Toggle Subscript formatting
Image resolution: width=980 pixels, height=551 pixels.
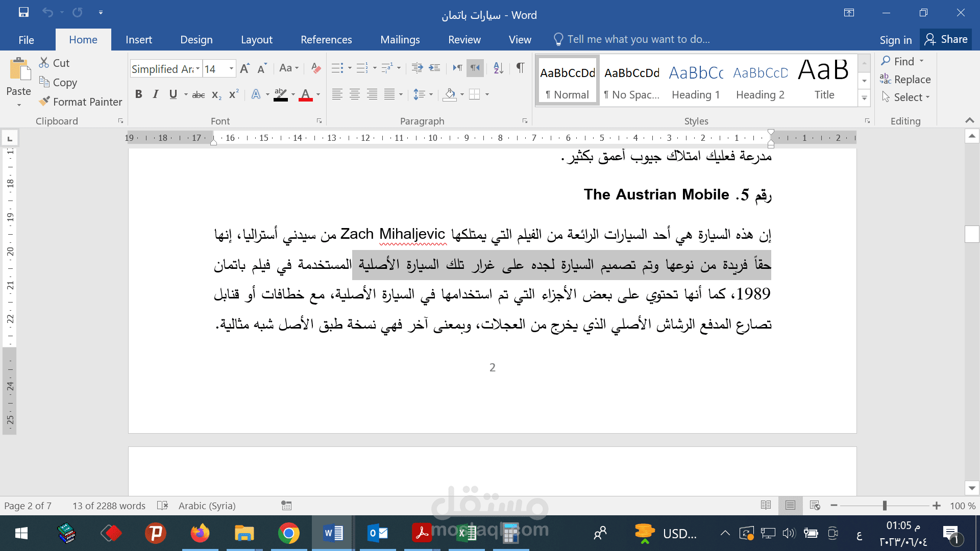point(216,94)
